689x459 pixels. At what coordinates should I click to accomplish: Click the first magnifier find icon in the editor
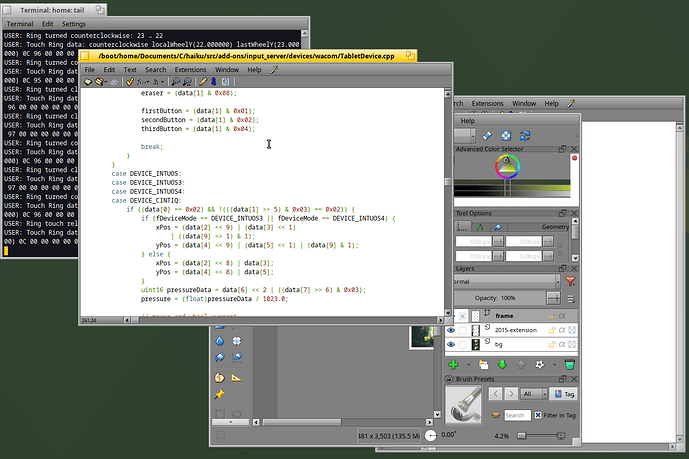pos(176,82)
